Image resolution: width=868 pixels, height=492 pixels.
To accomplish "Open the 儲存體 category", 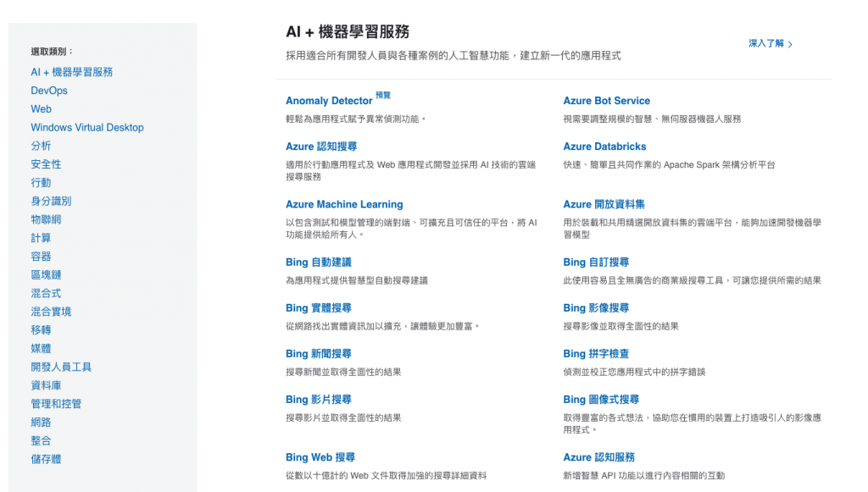I will coord(46,459).
